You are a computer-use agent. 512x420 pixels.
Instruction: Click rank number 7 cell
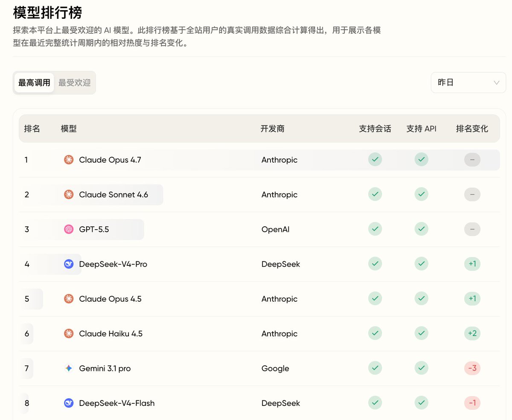click(x=26, y=368)
